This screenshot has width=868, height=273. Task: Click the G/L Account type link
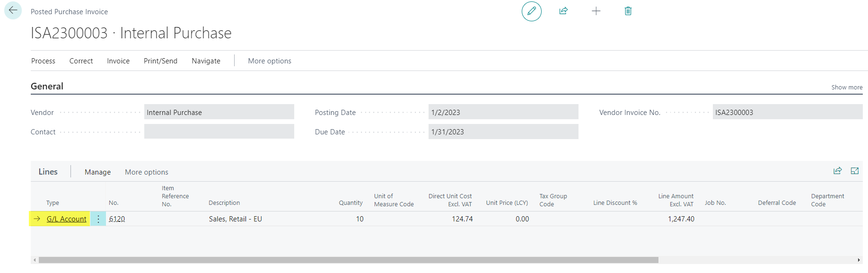[x=66, y=219]
